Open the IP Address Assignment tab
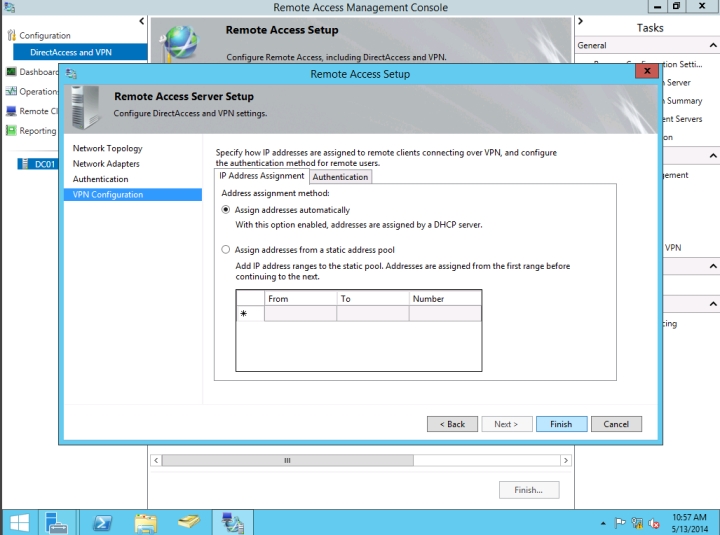Screen dimensions: 720x535 click(x=262, y=176)
